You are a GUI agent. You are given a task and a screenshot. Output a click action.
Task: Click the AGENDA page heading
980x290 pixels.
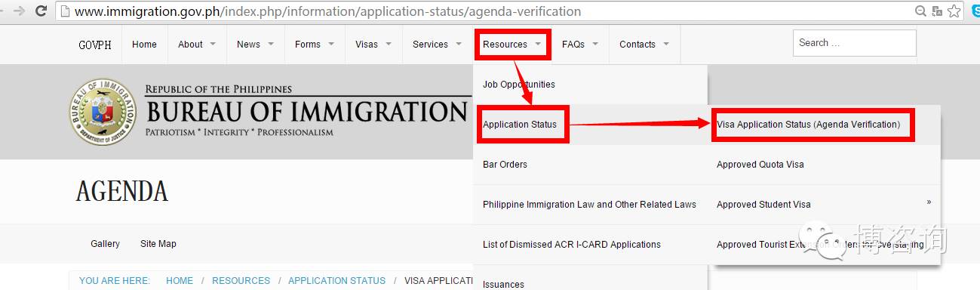point(121,192)
